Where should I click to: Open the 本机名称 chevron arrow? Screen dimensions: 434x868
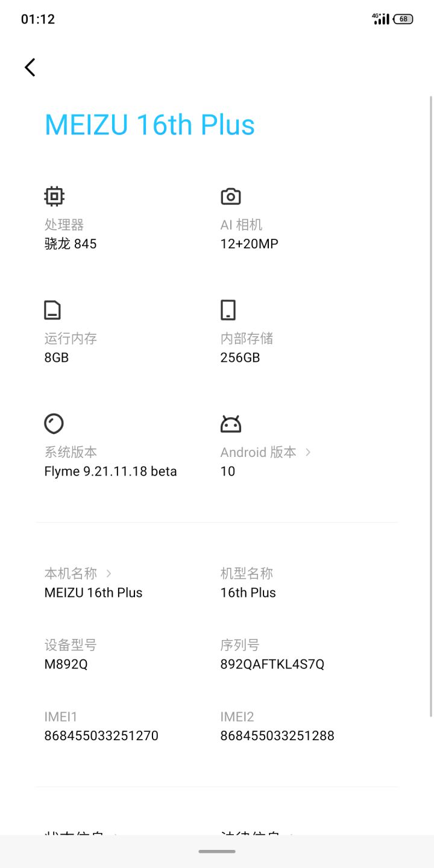click(108, 573)
